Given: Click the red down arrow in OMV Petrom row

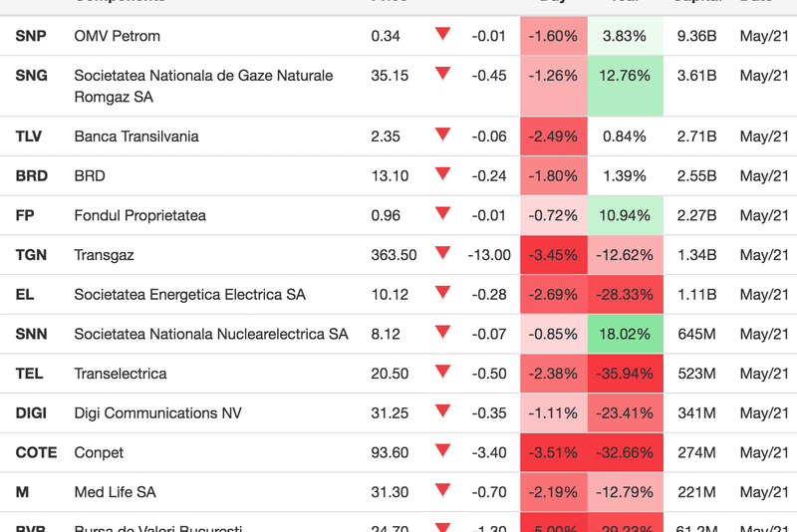Looking at the screenshot, I should click(442, 35).
